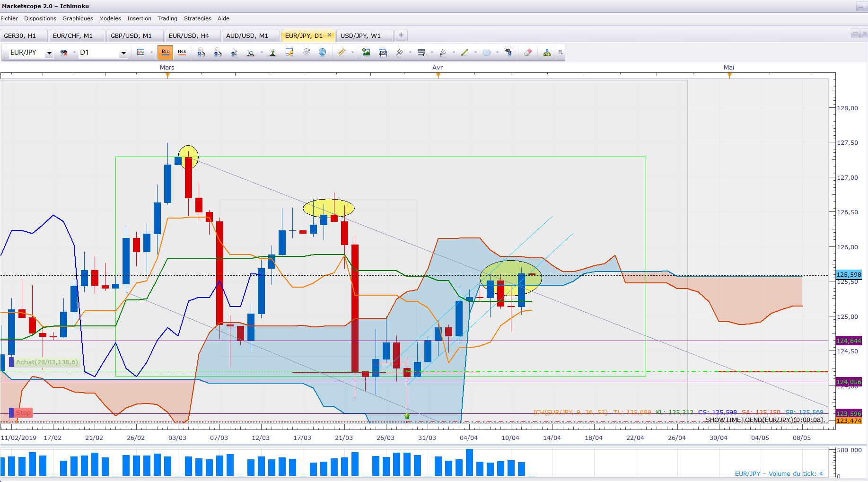This screenshot has width=868, height=482.
Task: Click the 125,598 current price label
Action: (849, 274)
